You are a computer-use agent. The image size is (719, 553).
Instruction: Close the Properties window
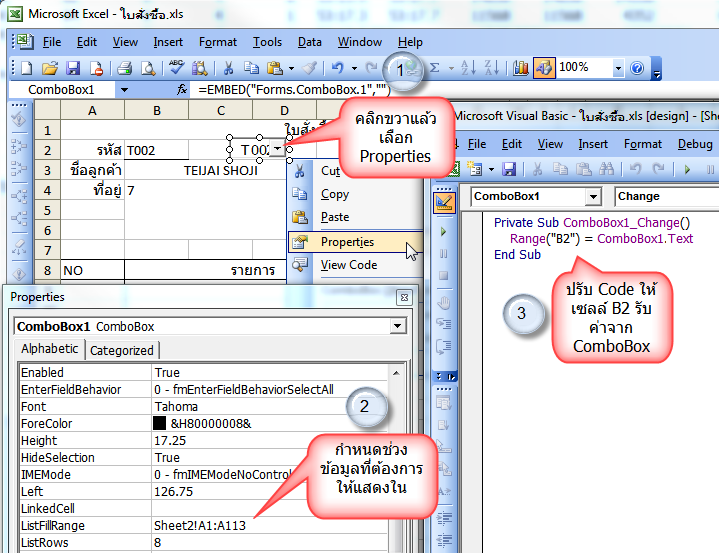[x=403, y=297]
